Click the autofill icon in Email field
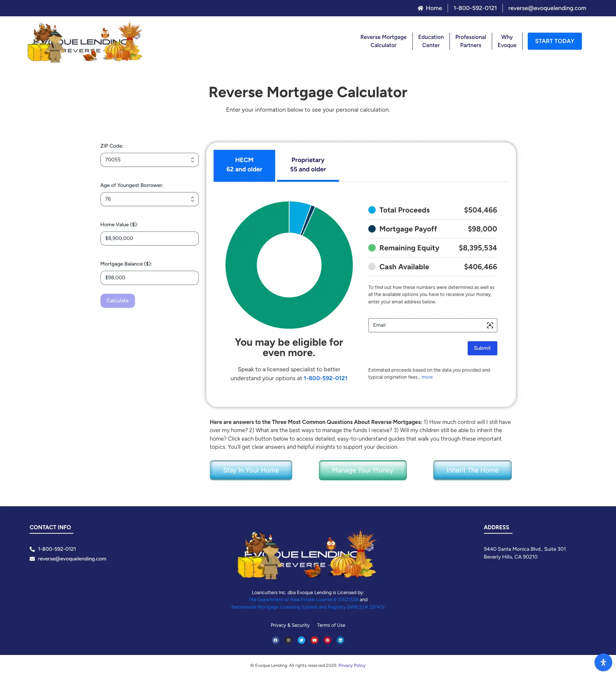The image size is (616, 675). tap(490, 325)
